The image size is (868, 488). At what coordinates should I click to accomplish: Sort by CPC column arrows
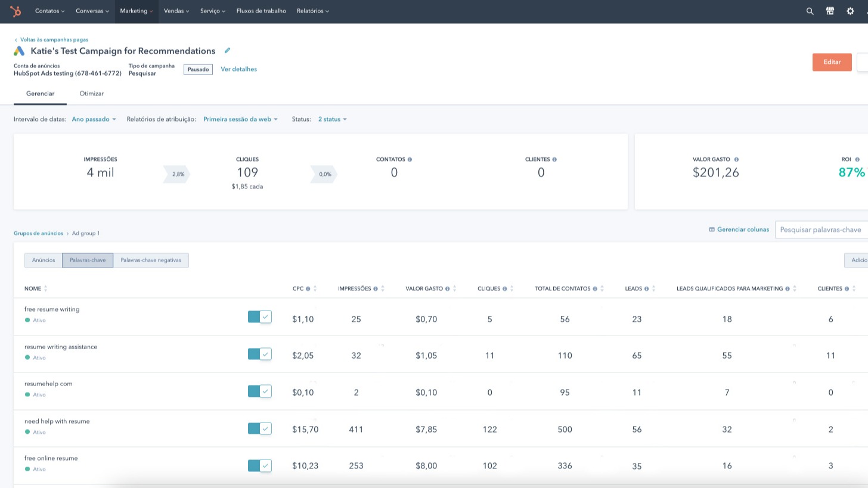(x=315, y=288)
